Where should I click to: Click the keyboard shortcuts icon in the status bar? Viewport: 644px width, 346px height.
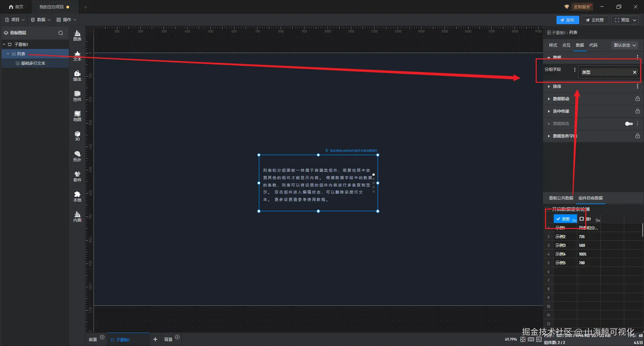tap(531, 339)
